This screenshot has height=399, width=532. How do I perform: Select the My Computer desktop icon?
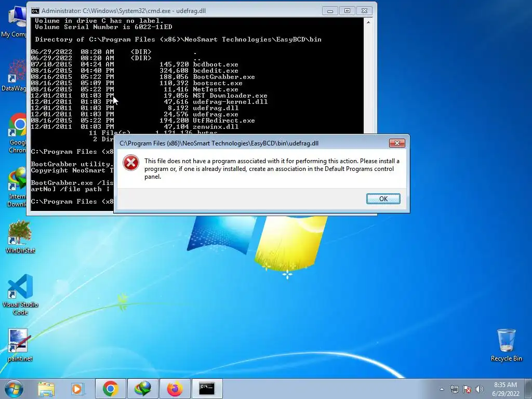[14, 21]
